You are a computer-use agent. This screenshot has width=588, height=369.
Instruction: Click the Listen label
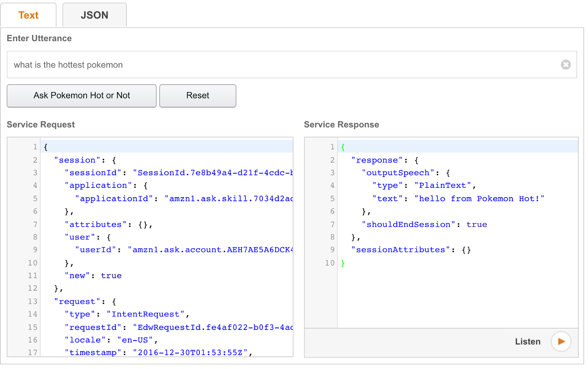coord(528,342)
